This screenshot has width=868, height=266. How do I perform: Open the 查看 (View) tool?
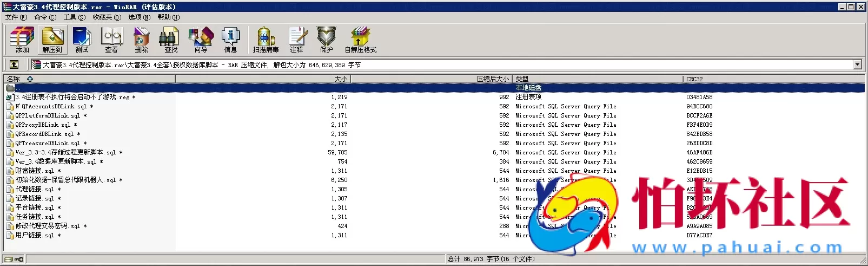(112, 40)
